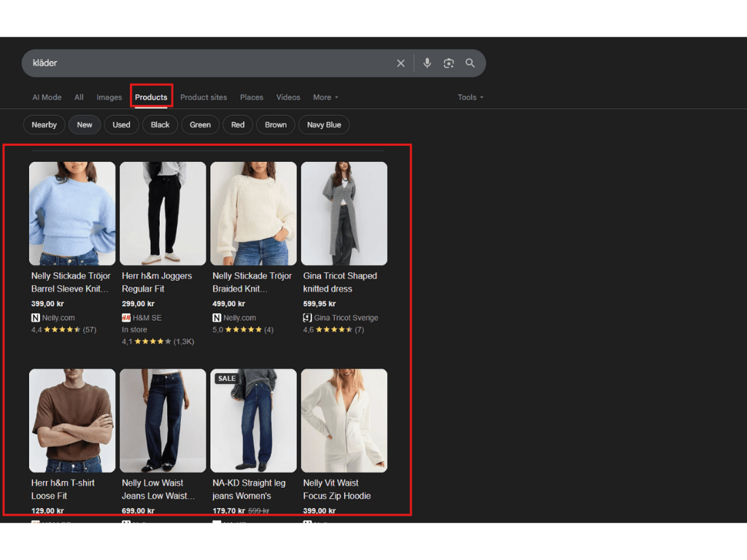Click the 5,0 star rating on Braided Knit
The height and width of the screenshot is (560, 747).
(241, 329)
